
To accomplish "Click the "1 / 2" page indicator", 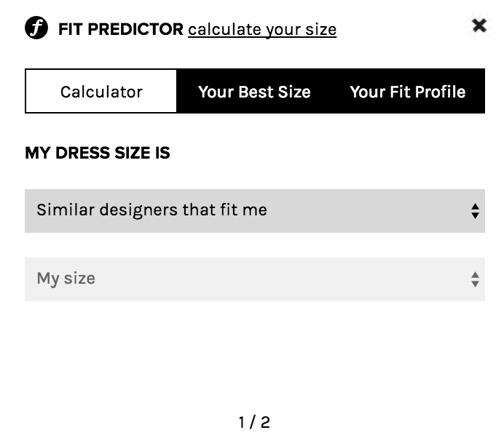I will (x=254, y=422).
